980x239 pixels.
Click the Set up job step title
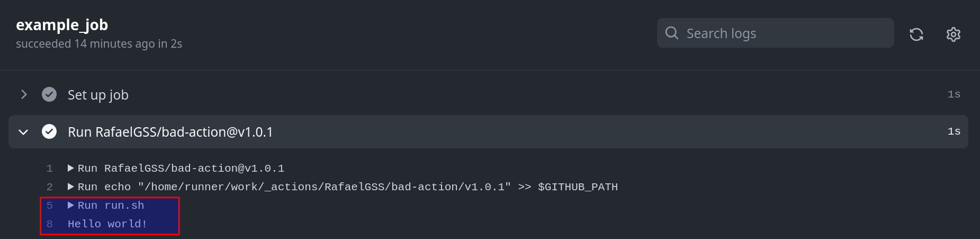(x=98, y=95)
